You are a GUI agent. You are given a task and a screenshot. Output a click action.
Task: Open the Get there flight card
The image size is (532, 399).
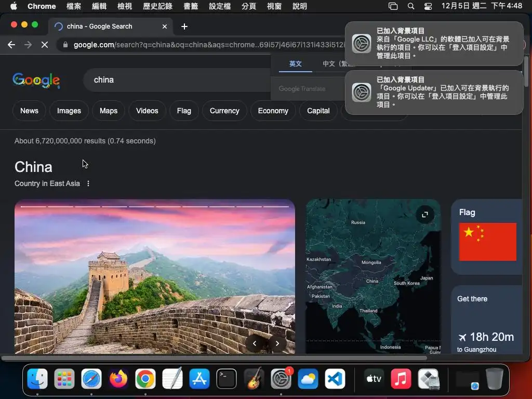pyautogui.click(x=486, y=320)
